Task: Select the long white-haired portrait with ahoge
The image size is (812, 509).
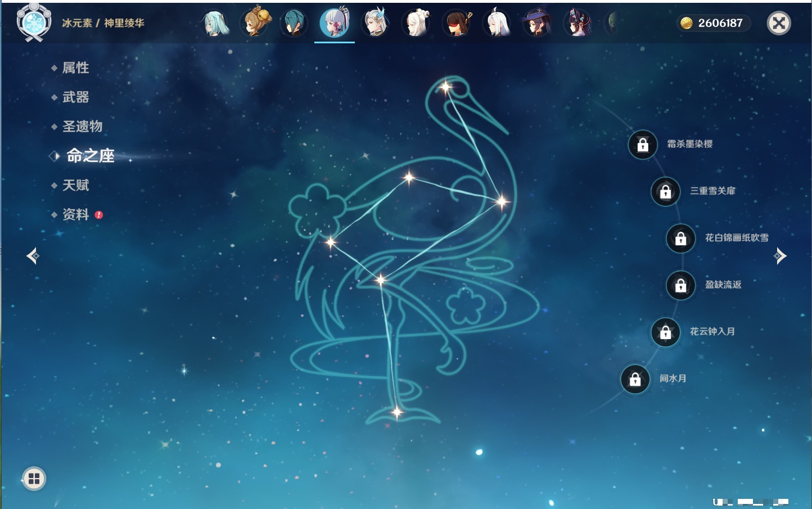Action: tap(497, 23)
